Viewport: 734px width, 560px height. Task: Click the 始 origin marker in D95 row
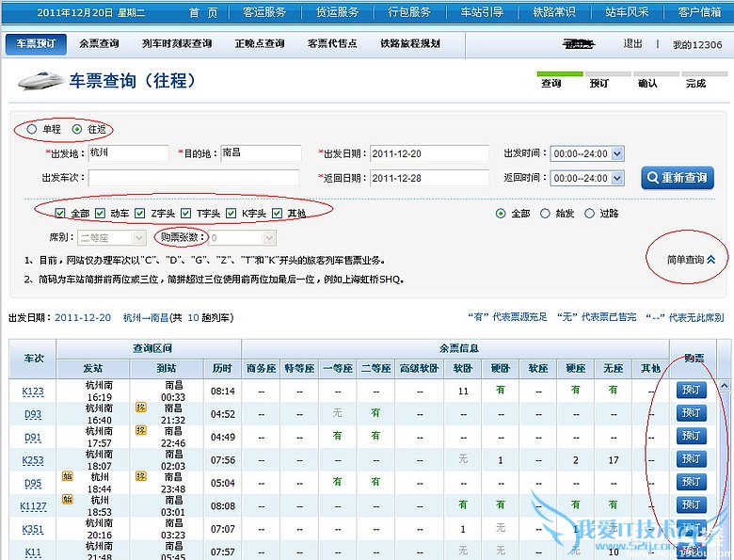coord(68,476)
